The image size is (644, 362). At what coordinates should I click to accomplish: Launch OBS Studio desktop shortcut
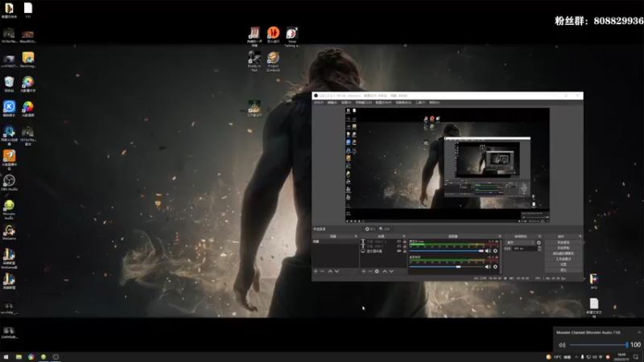tap(9, 183)
